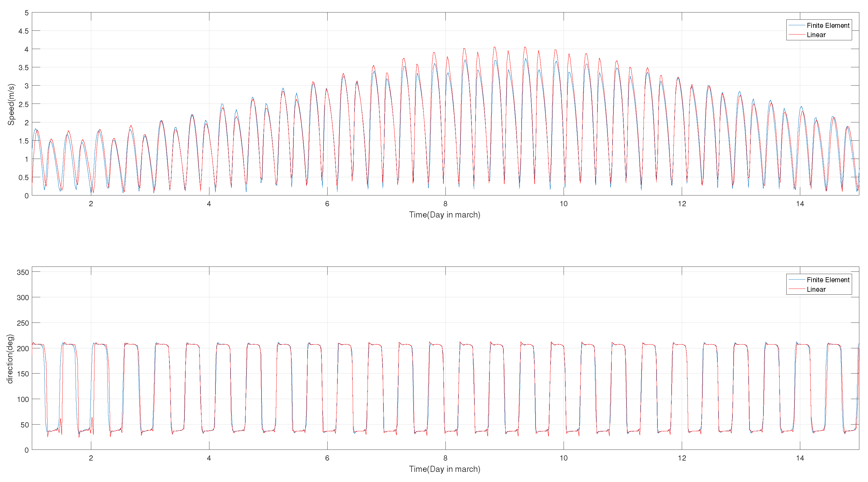868x482 pixels.
Task: Select x-axis tick 8 under speed plot
Action: 445,204
